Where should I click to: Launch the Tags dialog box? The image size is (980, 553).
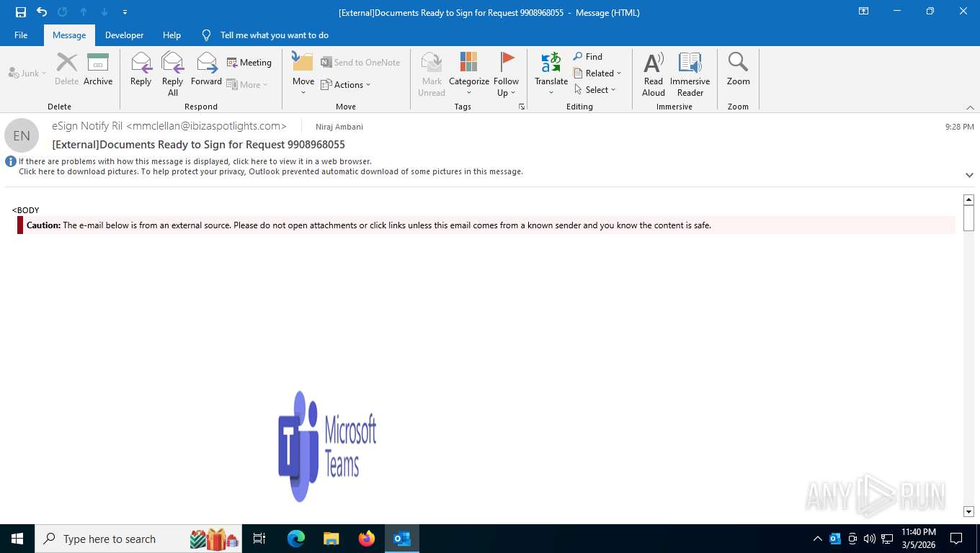tap(522, 107)
